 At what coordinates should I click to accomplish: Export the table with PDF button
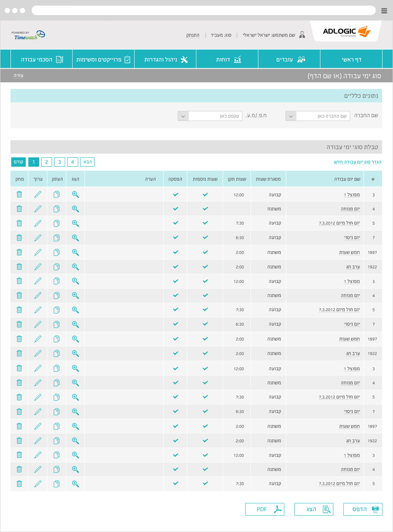coord(265,509)
